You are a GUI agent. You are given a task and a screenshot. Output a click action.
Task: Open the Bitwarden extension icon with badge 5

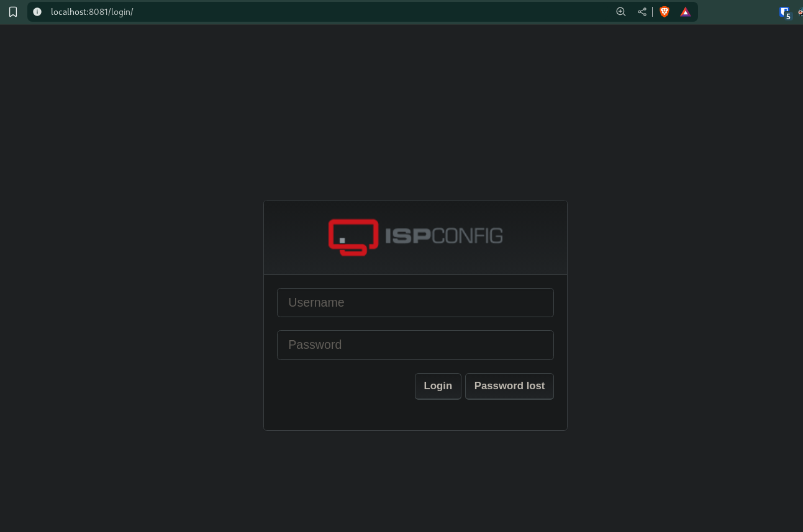tap(786, 12)
